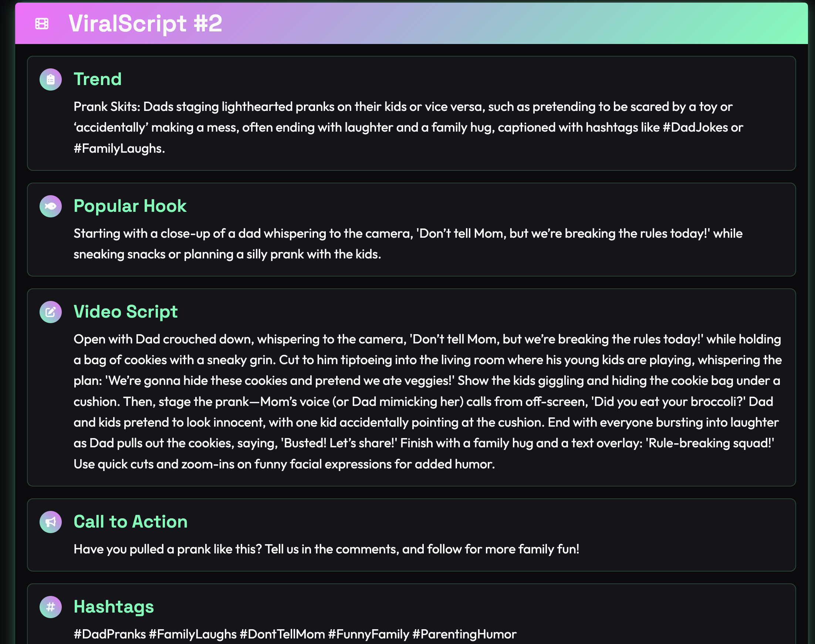Image resolution: width=815 pixels, height=644 pixels.
Task: Click the pencil edit icon beside Video Script
Action: click(51, 312)
